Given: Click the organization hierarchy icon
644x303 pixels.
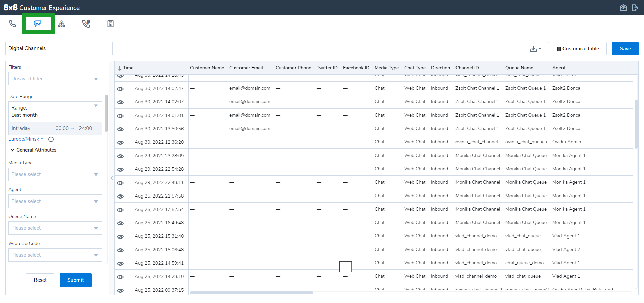Looking at the screenshot, I should click(x=62, y=24).
